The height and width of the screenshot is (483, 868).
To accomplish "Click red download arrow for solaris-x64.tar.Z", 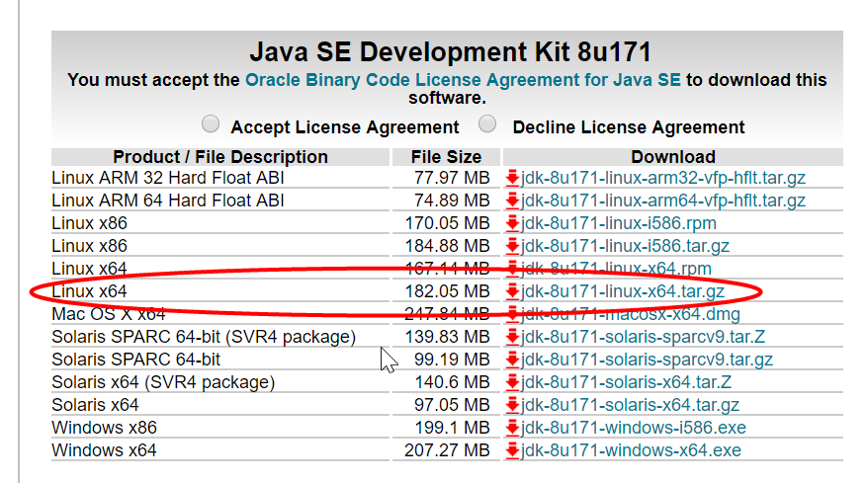I will pos(512,382).
